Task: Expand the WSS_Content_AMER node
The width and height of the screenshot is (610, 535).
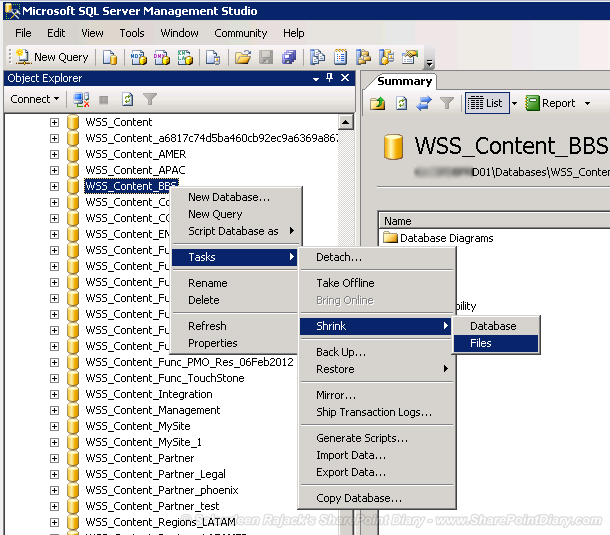Action: (x=54, y=154)
